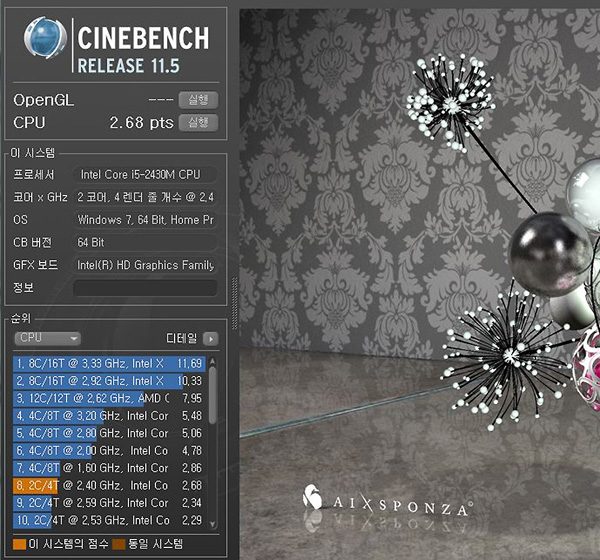Click the OS field Windows 7, 64 Bit
The width and height of the screenshot is (600, 560).
(145, 220)
